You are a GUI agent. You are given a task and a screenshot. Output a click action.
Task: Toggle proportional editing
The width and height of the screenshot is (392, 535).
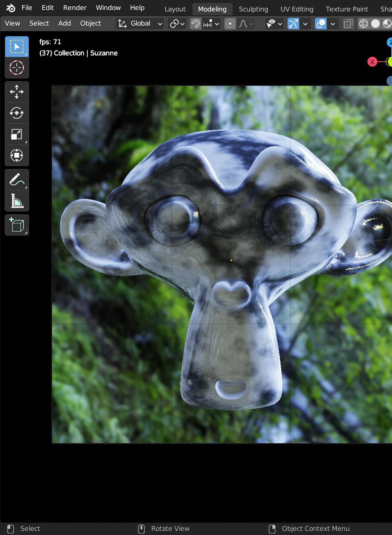click(x=230, y=24)
